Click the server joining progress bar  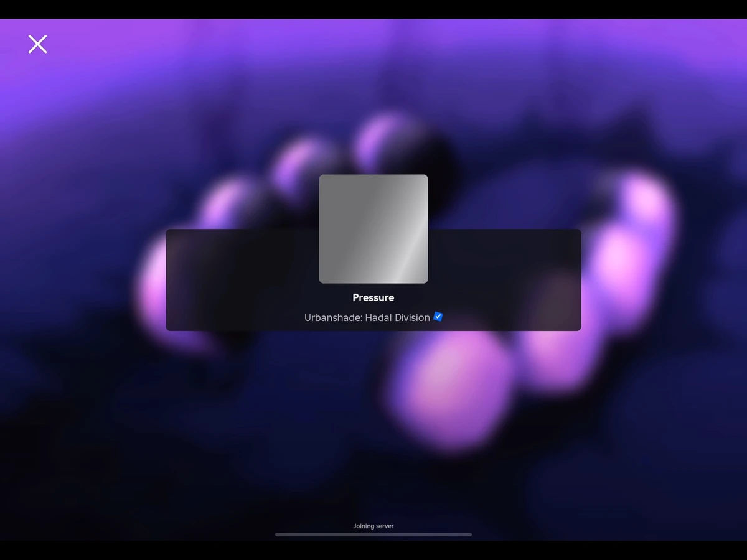tap(373, 534)
